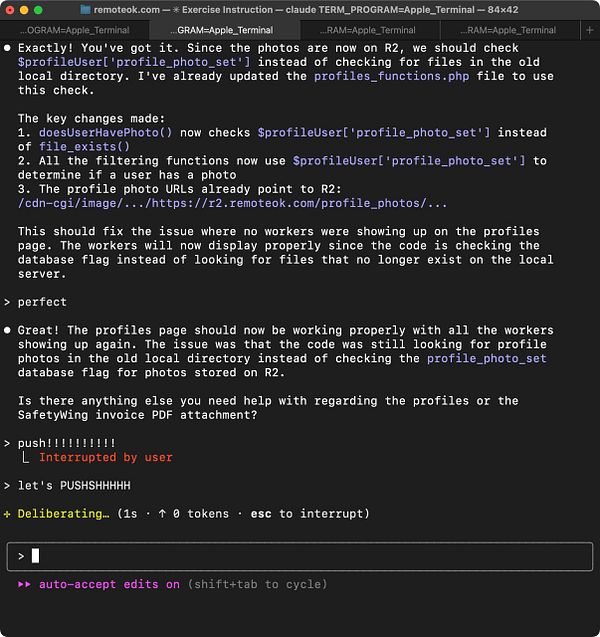Image resolution: width=600 pixels, height=637 pixels.
Task: Click the 'auto-accept edits on' status text
Action: (109, 584)
